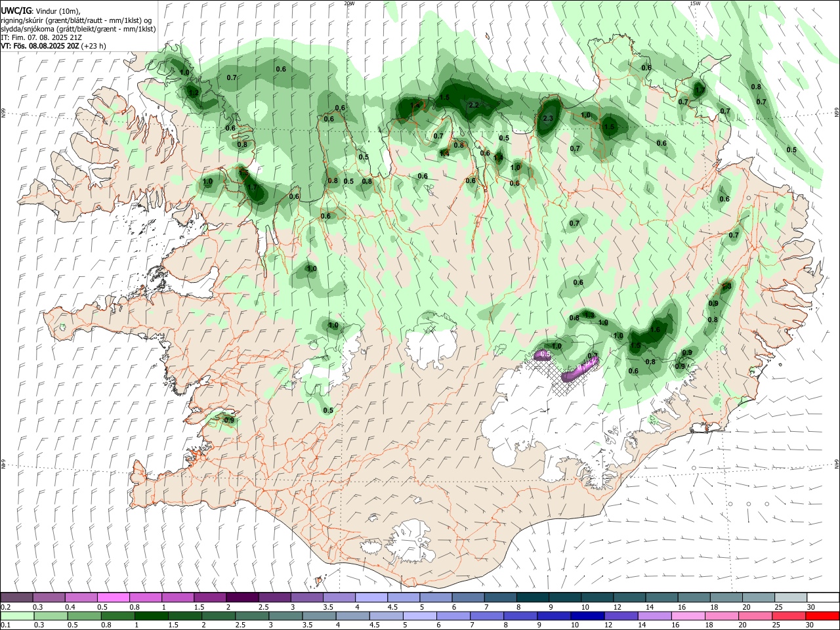The height and width of the screenshot is (630, 840).
Task: Choose the light pink lower-row swatch at 16
Action: pos(688,616)
